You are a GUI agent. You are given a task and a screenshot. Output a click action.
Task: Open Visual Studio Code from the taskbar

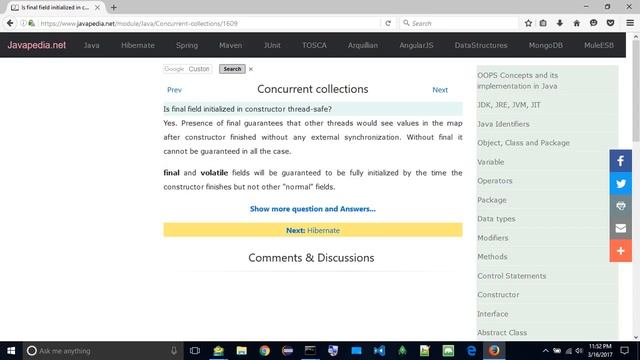[x=379, y=351]
